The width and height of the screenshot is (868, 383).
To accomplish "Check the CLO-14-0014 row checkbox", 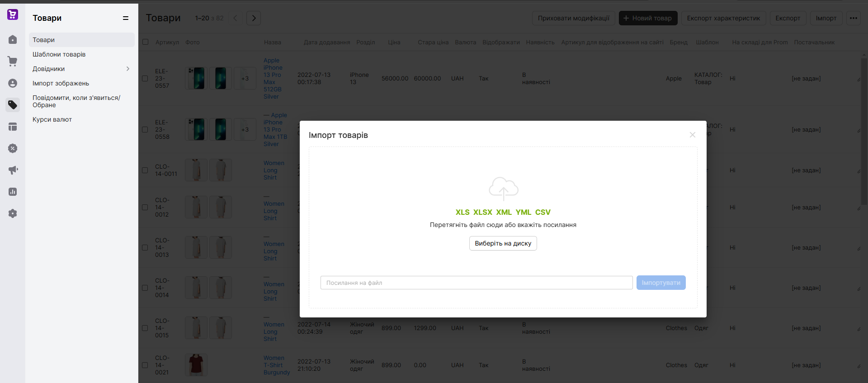I will click(145, 288).
